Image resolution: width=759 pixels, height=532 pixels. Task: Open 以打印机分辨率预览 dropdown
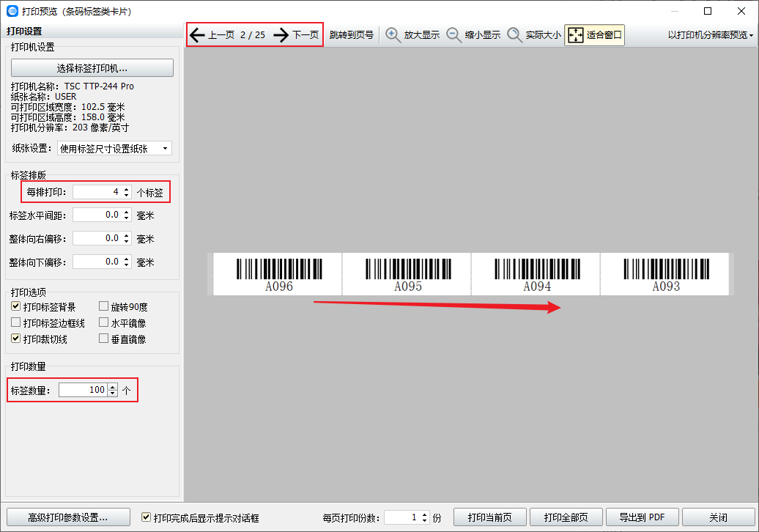pyautogui.click(x=710, y=35)
